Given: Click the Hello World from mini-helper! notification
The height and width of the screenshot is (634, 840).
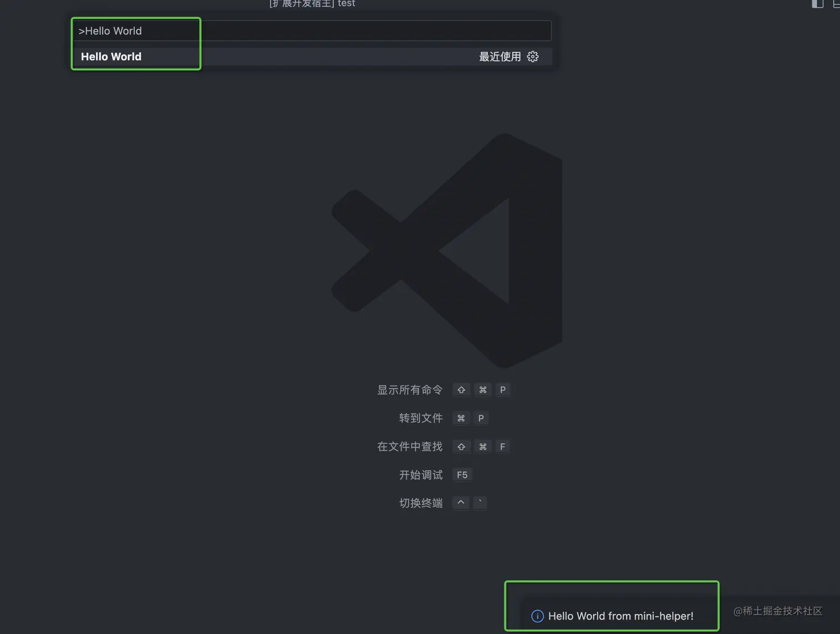Looking at the screenshot, I should tap(621, 616).
